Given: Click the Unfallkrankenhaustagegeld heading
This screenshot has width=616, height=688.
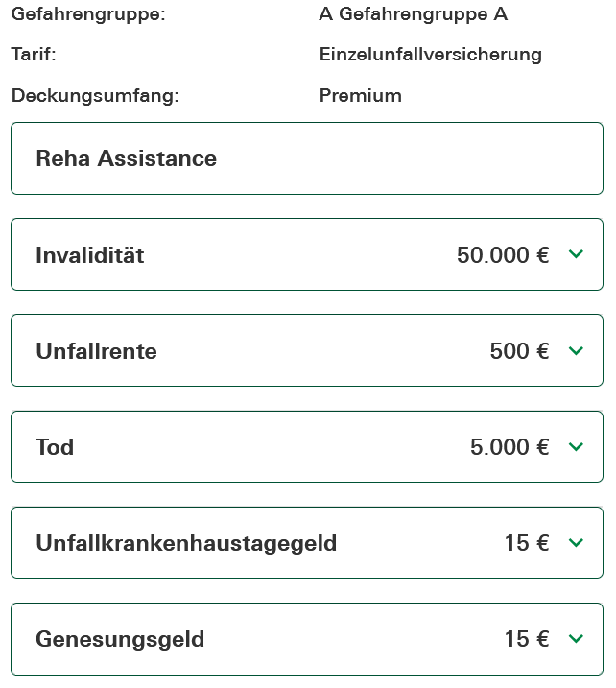Looking at the screenshot, I should point(186,543).
